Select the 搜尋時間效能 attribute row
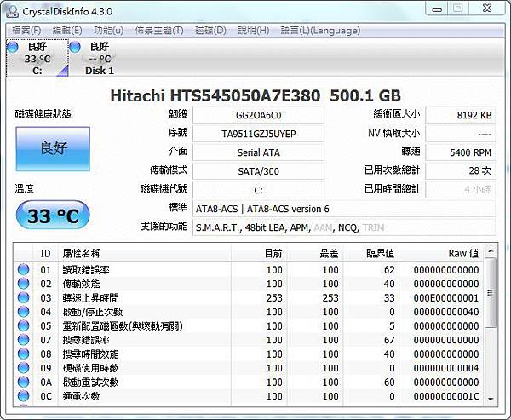 click(249, 354)
